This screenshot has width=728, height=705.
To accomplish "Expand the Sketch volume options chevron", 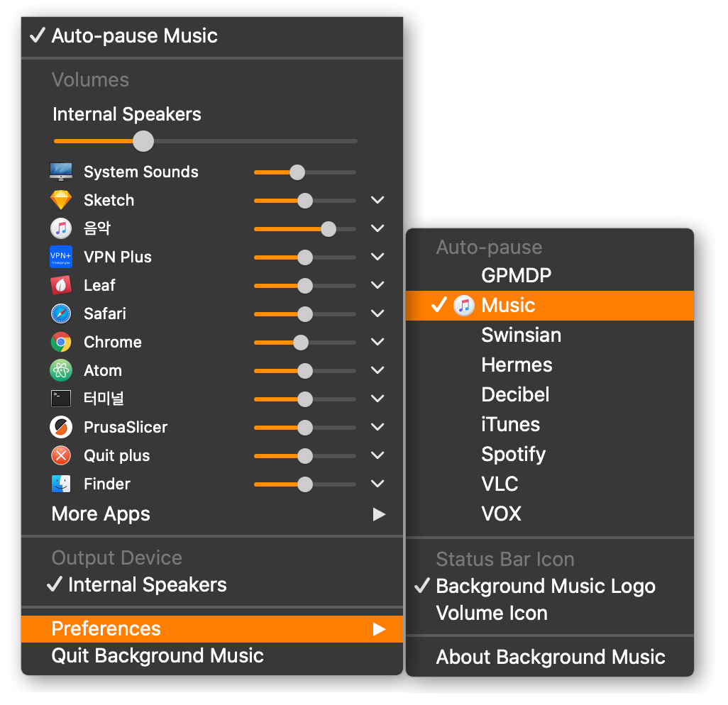I will click(x=377, y=200).
